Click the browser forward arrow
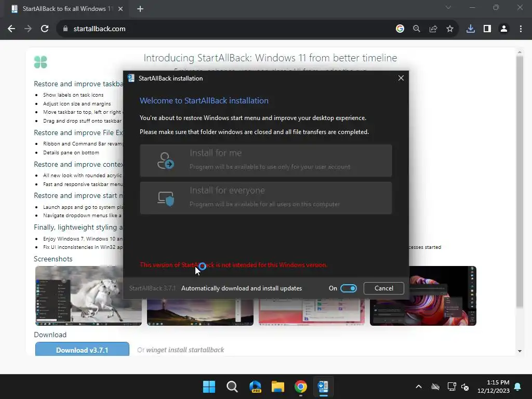 28,29
